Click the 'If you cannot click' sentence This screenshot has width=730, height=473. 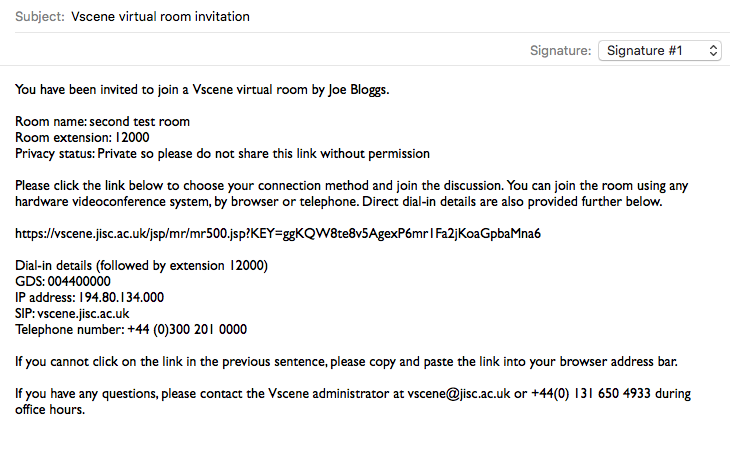pyautogui.click(x=346, y=362)
